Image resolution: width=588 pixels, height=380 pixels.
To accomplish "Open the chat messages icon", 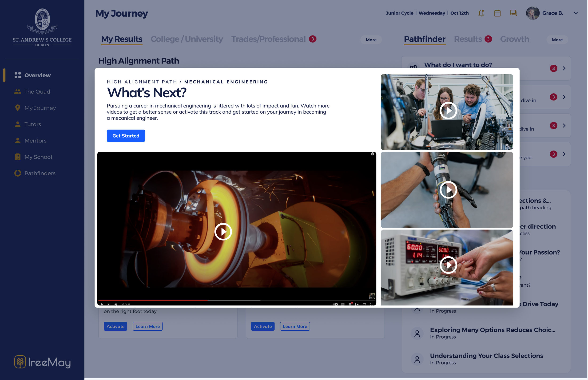I will click(x=513, y=13).
